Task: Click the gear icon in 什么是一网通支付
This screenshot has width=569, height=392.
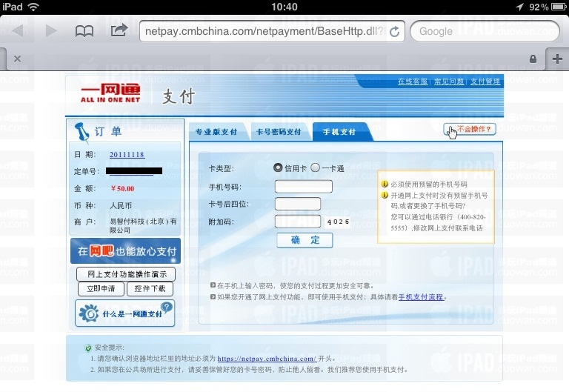Action: [89, 313]
